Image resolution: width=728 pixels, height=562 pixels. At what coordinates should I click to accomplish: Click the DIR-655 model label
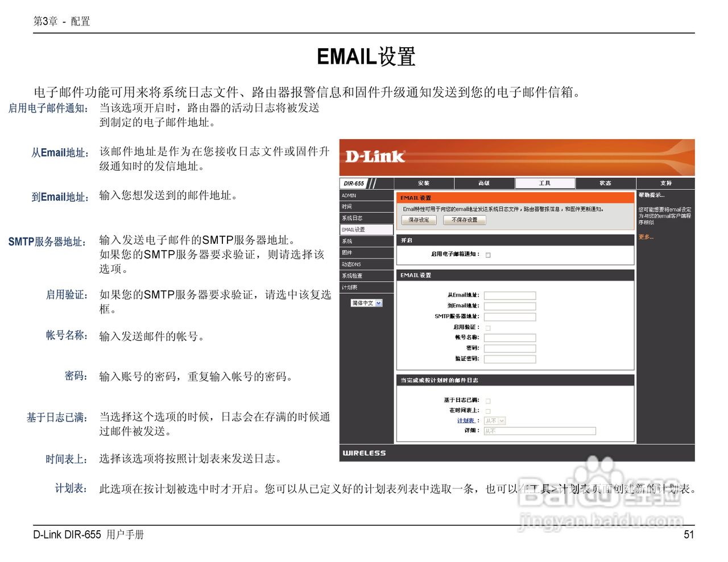[x=354, y=184]
